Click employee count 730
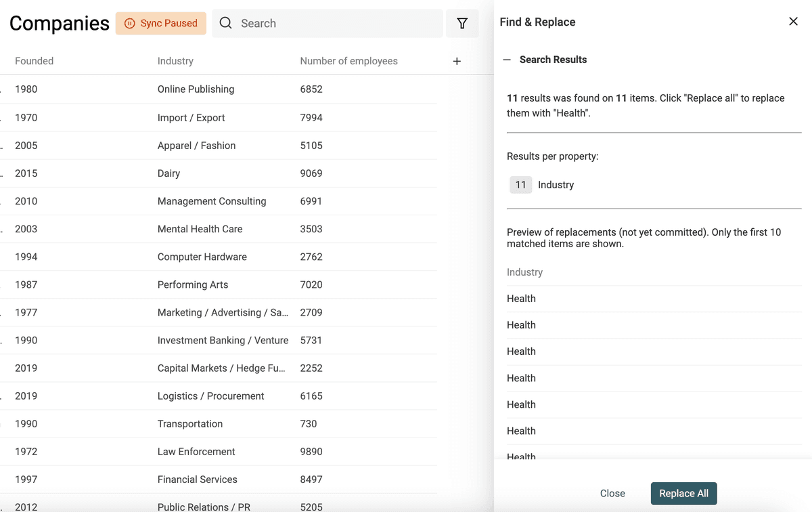 click(x=309, y=423)
